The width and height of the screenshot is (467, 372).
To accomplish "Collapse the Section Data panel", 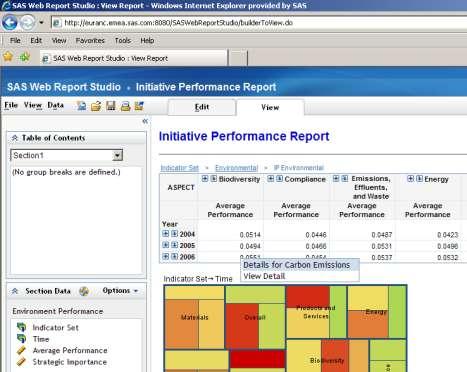I will (15, 291).
